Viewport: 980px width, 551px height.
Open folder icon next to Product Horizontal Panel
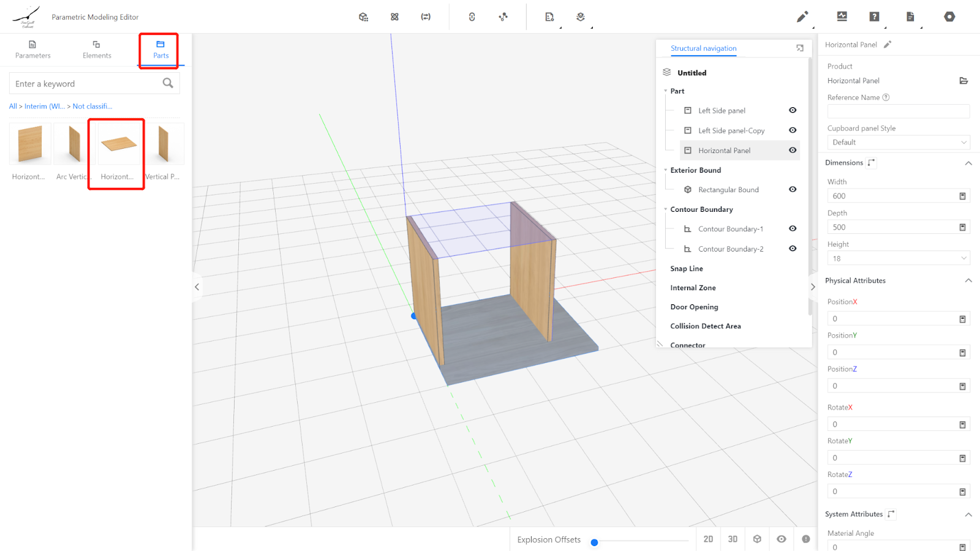tap(963, 81)
